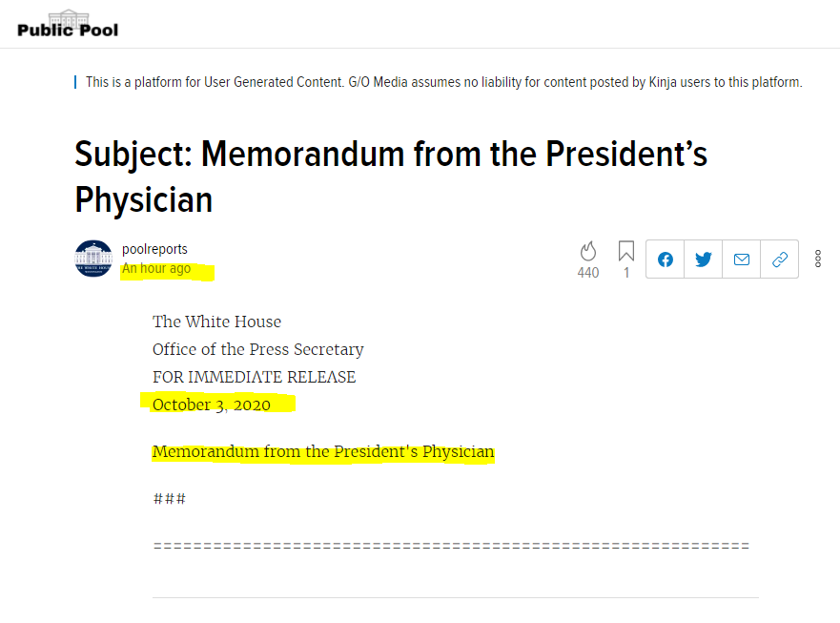This screenshot has height=623, width=840.
Task: Open the poolreports avatar image
Action: click(x=93, y=259)
